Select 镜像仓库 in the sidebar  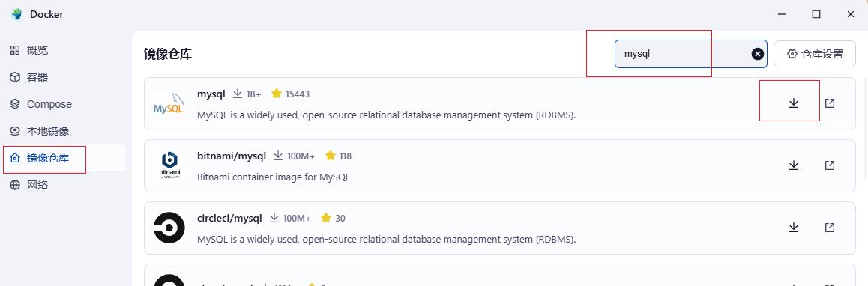pos(64,158)
